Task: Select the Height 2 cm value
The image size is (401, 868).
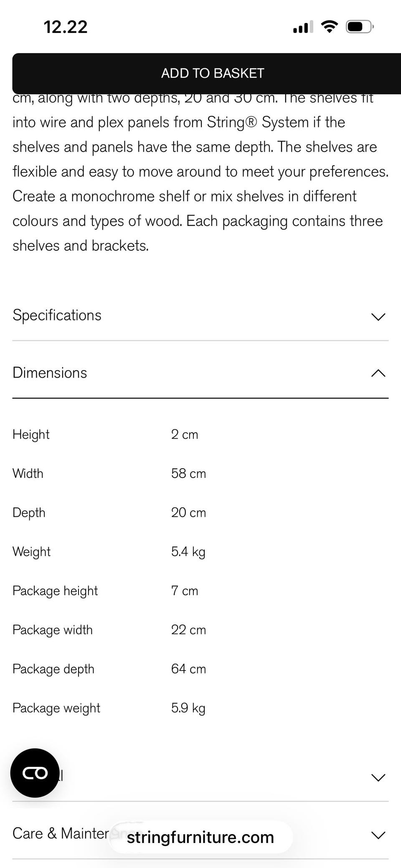Action: click(x=185, y=434)
